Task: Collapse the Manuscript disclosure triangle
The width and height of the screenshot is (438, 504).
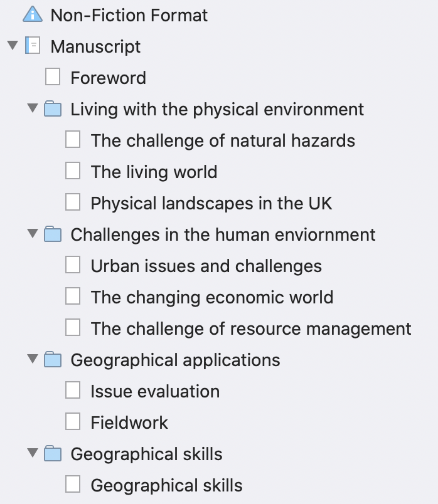Action: (13, 45)
